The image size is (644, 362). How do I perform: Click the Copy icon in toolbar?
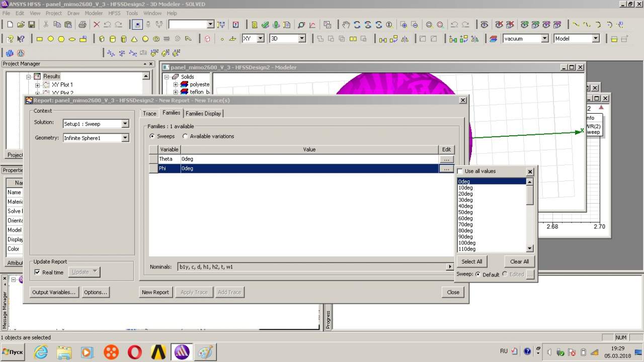[57, 25]
